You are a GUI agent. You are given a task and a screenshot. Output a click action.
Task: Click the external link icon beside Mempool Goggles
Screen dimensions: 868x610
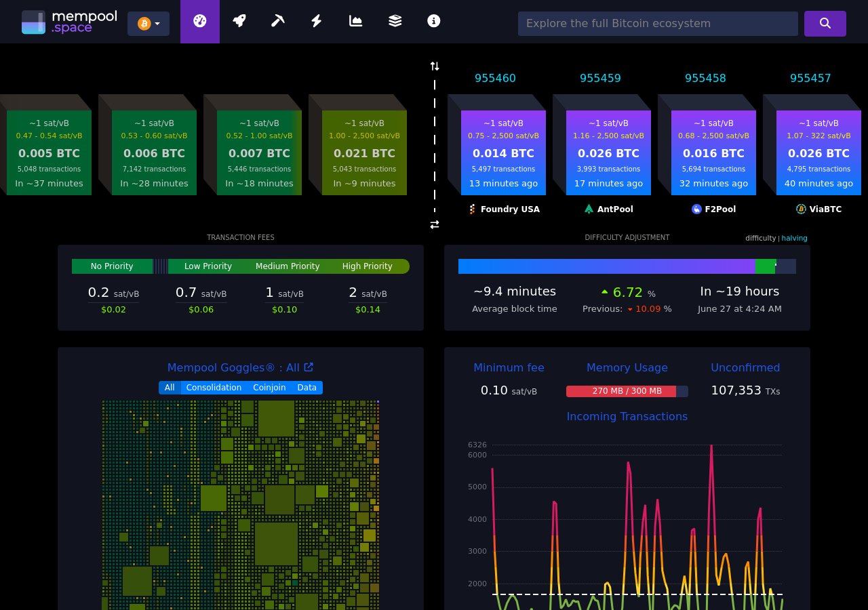(x=309, y=367)
